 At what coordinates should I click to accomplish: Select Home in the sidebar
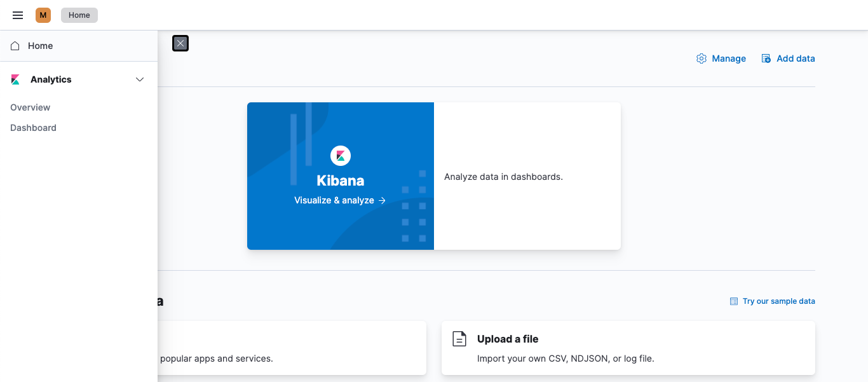tap(40, 45)
